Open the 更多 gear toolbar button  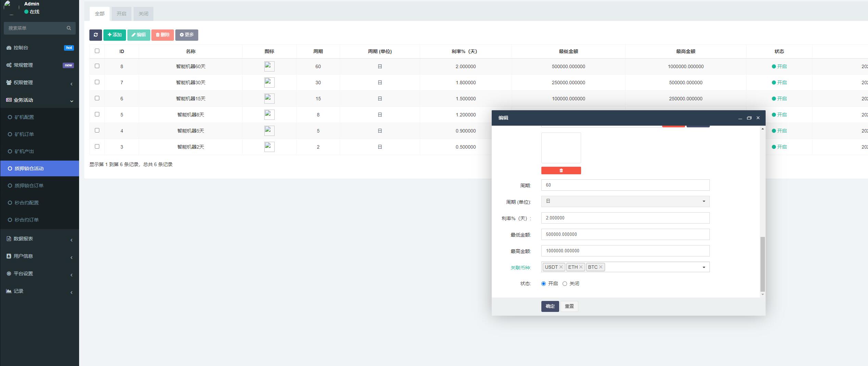pyautogui.click(x=187, y=35)
